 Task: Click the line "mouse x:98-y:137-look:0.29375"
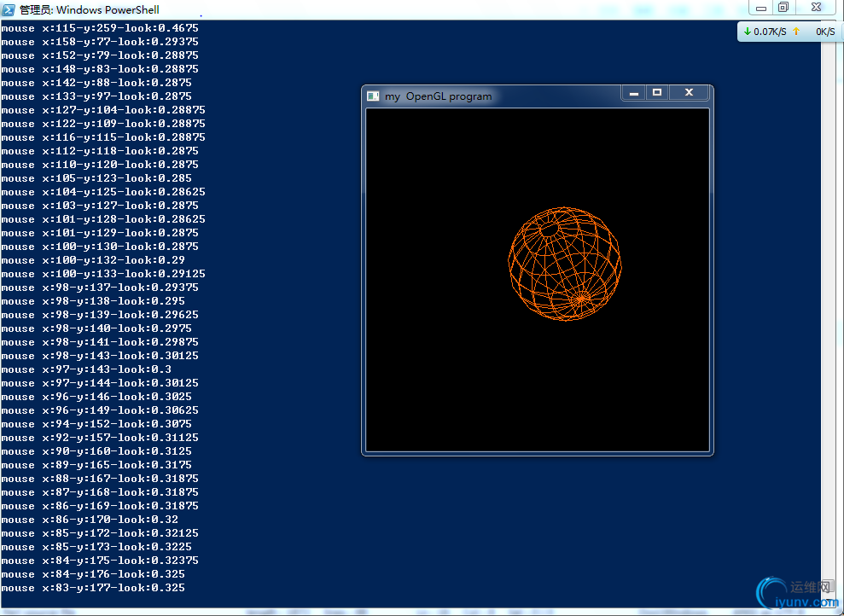(100, 288)
